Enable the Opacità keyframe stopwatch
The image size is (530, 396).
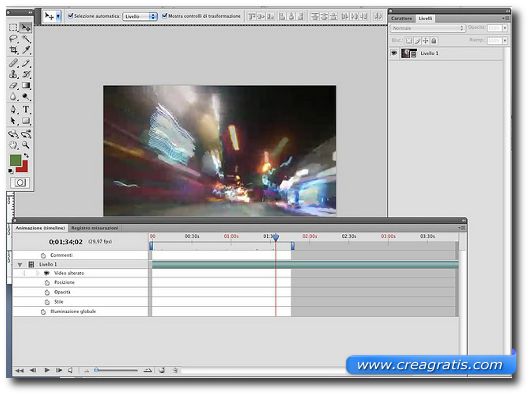(47, 292)
